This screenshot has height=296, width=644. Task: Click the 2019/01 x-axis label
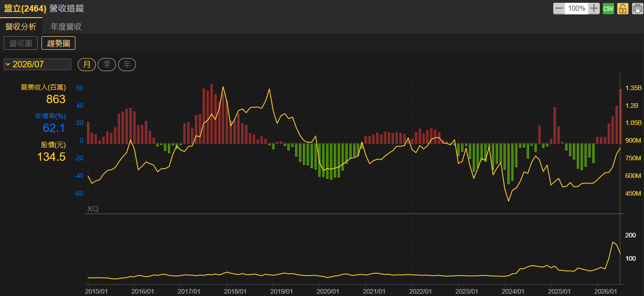coord(282,291)
